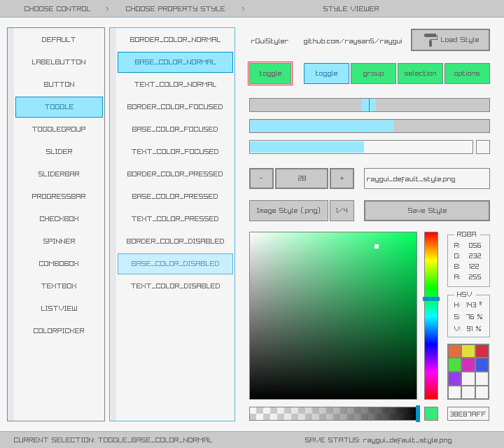This screenshot has width=504, height=448.
Task: Click the 'options' toggle button
Action: click(467, 73)
